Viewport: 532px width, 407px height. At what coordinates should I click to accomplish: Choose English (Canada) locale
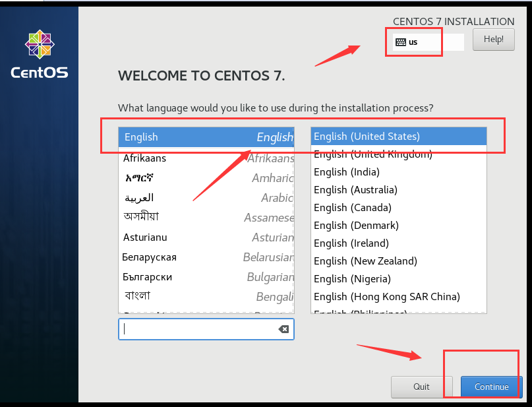point(399,207)
